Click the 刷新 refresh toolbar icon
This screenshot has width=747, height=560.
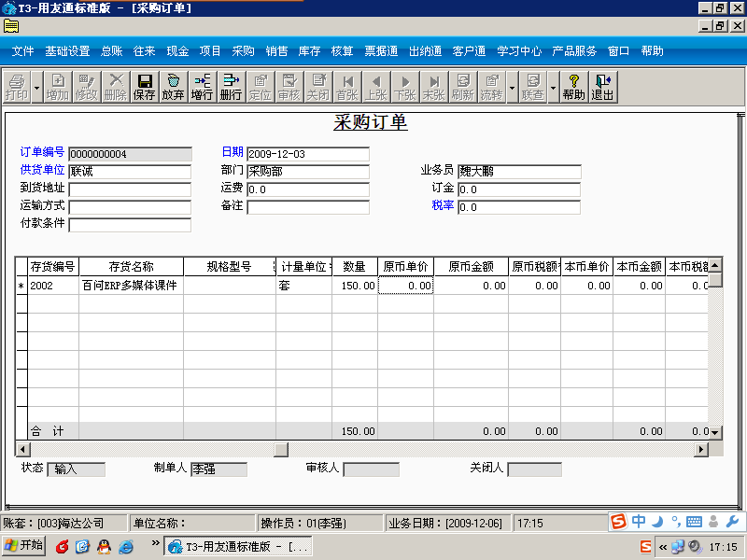(x=463, y=87)
